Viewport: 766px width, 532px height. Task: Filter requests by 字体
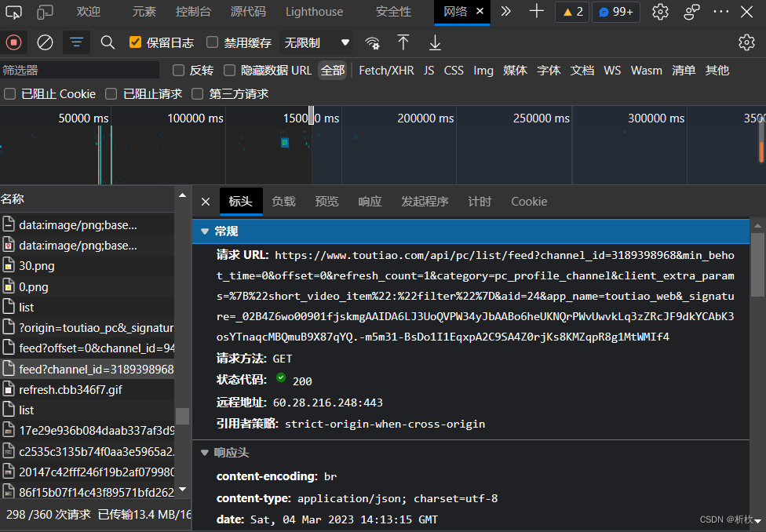click(x=549, y=71)
